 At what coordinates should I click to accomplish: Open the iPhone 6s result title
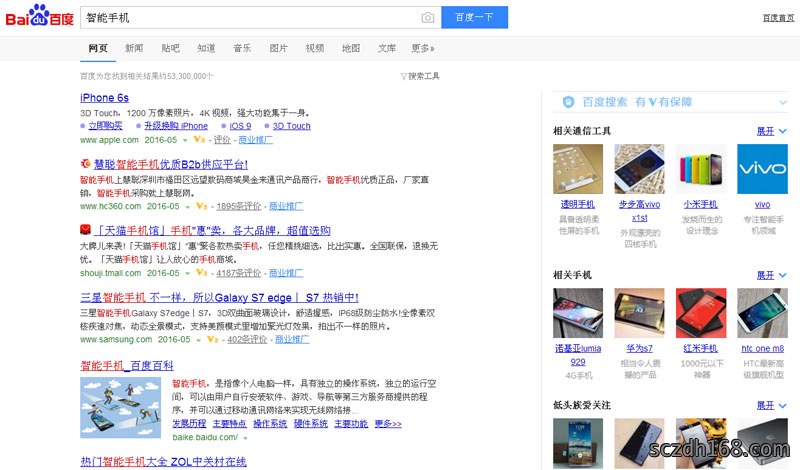point(105,97)
